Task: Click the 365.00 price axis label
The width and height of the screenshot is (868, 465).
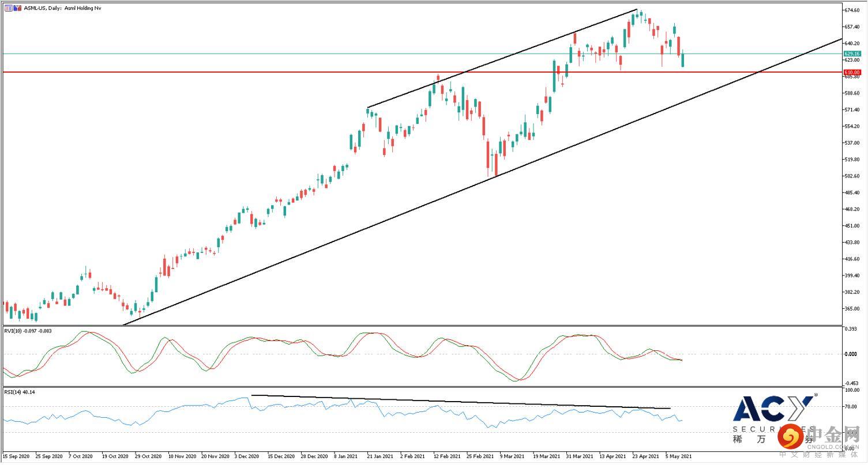Action: pyautogui.click(x=852, y=309)
